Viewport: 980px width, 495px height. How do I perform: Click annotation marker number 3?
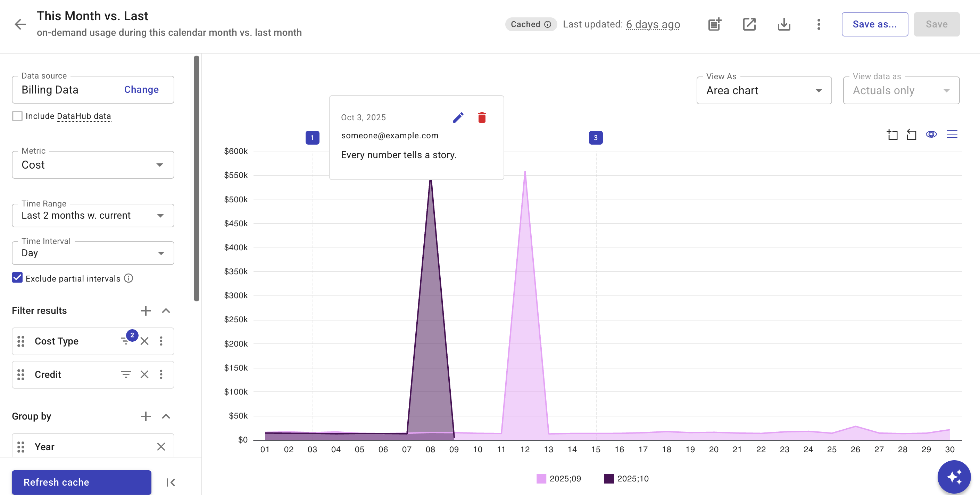click(595, 138)
